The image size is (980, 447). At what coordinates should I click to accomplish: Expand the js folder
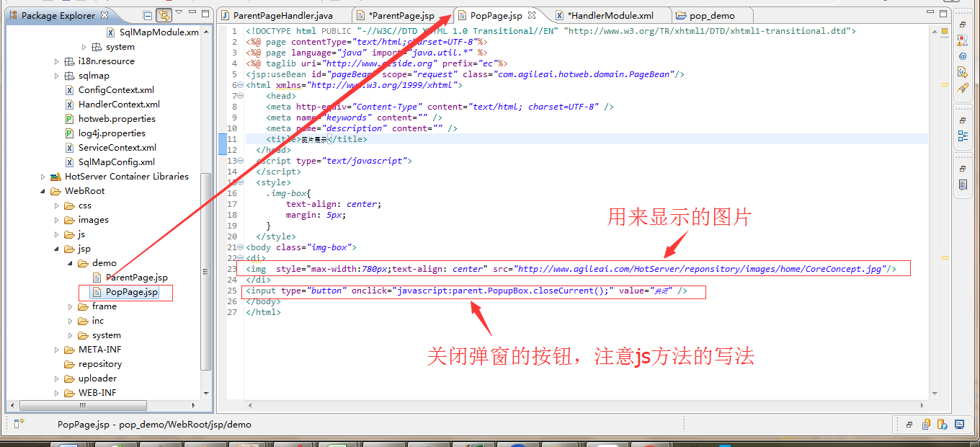tap(57, 234)
